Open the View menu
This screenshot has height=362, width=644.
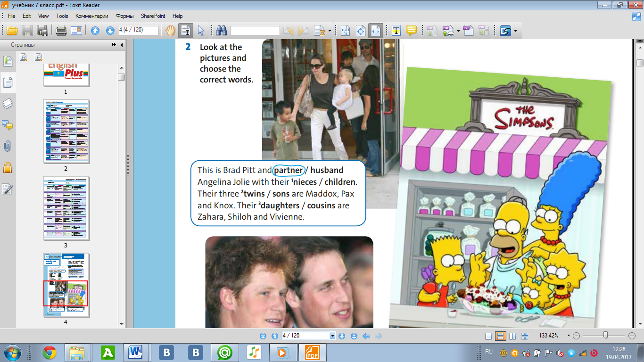coord(43,16)
